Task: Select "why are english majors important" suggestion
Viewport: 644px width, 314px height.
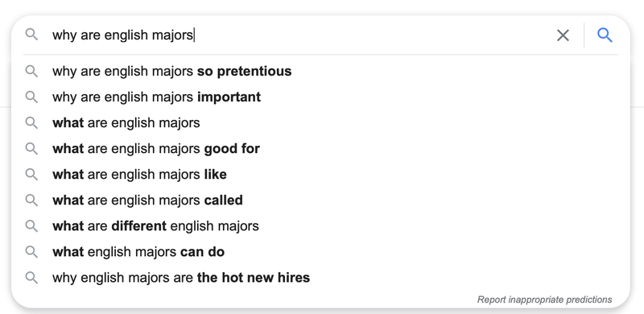Action: (x=320, y=97)
